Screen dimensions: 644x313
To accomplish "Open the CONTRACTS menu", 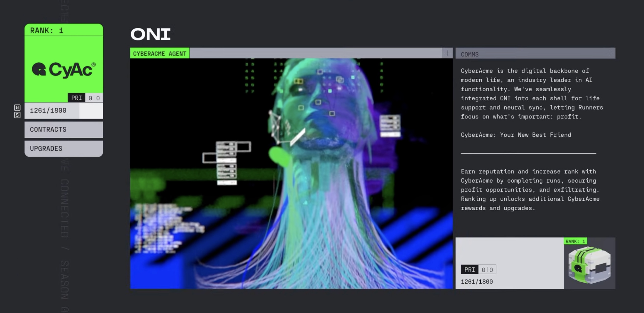I will tap(64, 130).
